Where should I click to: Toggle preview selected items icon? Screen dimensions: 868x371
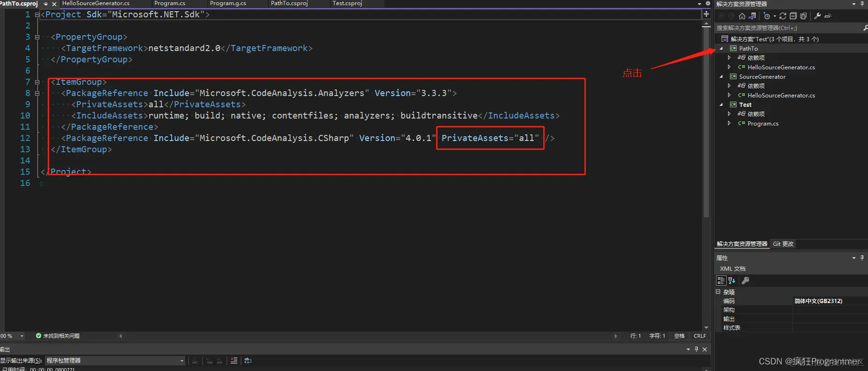pos(828,16)
